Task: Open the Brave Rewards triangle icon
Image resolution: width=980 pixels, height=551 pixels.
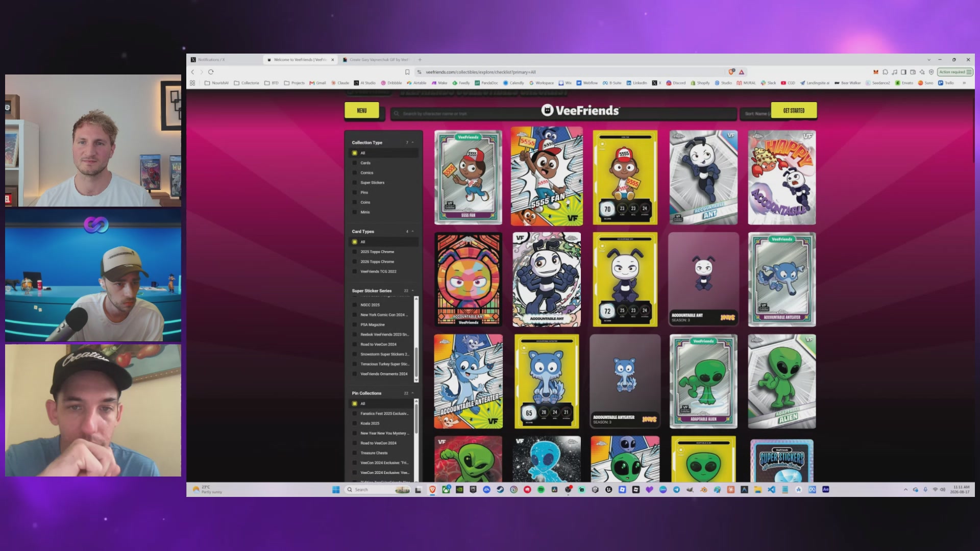Action: pyautogui.click(x=742, y=72)
